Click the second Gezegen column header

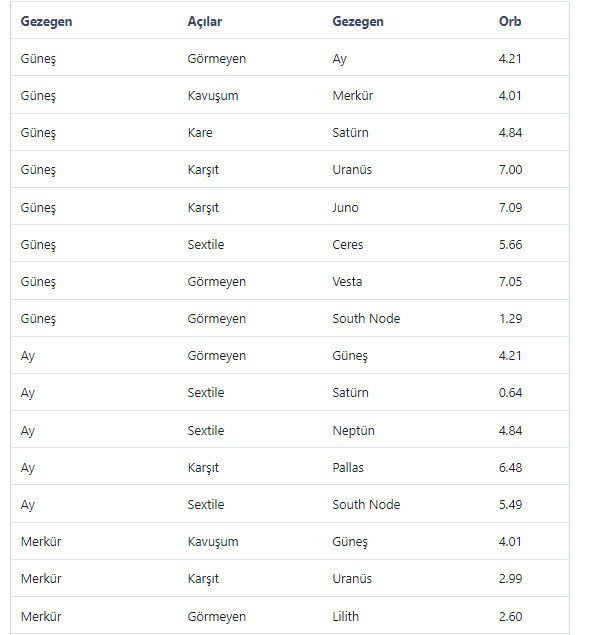358,21
